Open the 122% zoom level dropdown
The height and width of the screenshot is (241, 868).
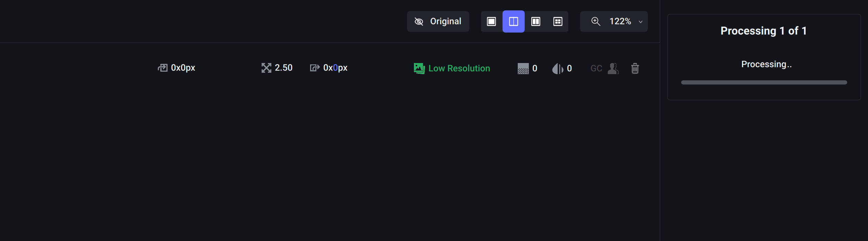[x=620, y=21]
